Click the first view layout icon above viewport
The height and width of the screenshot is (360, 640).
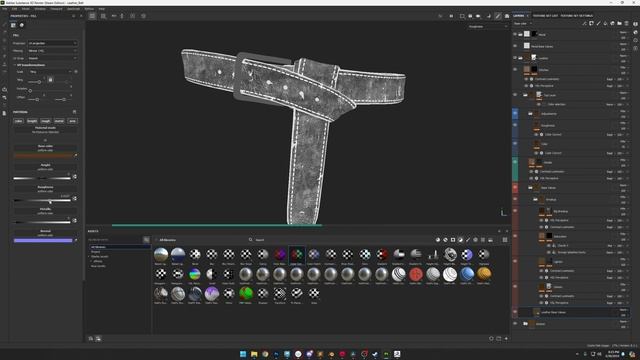[x=92, y=16]
